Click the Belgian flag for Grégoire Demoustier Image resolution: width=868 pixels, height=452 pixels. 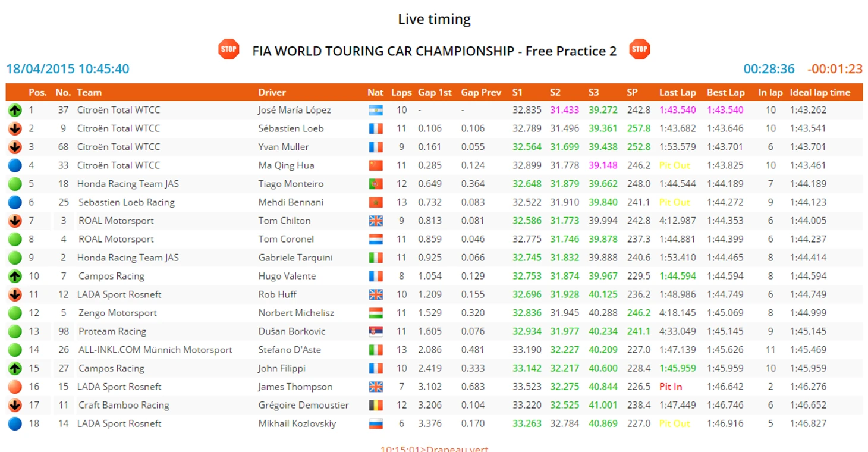(x=375, y=405)
